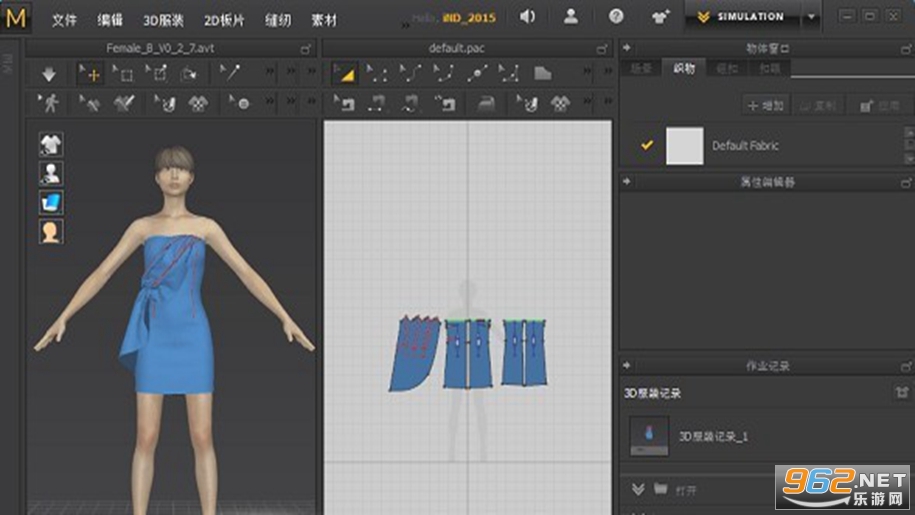Click the 3D服装记录_1 record name

[x=713, y=436]
